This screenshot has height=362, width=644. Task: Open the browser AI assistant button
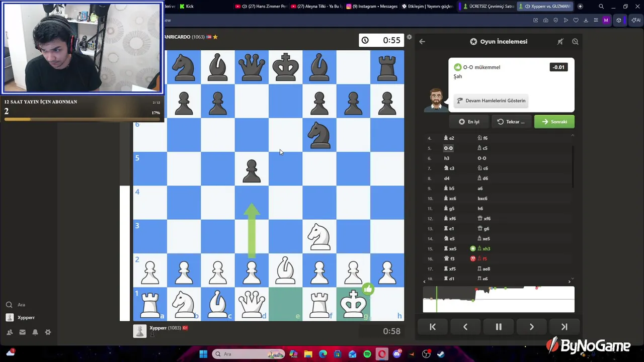coord(635,20)
